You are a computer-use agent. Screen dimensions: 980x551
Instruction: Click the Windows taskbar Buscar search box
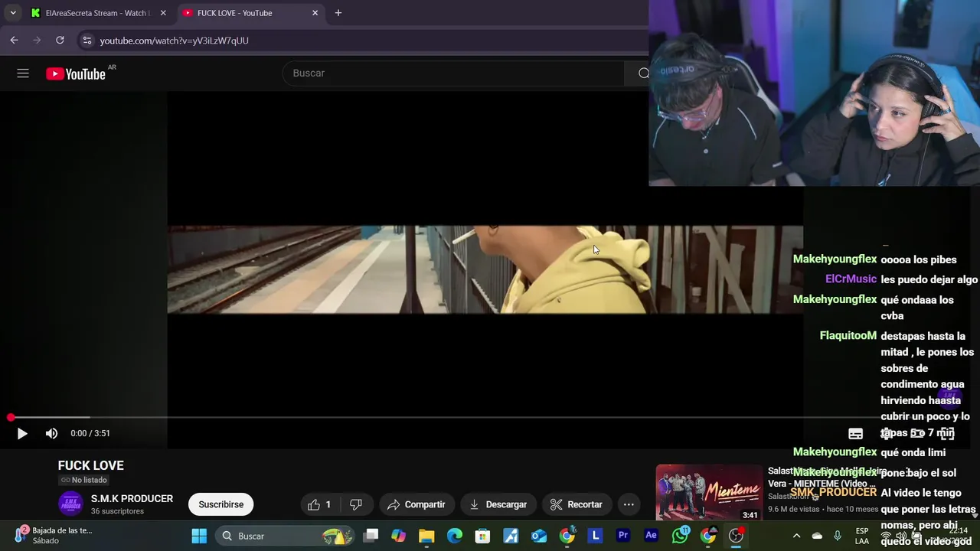tap(285, 536)
